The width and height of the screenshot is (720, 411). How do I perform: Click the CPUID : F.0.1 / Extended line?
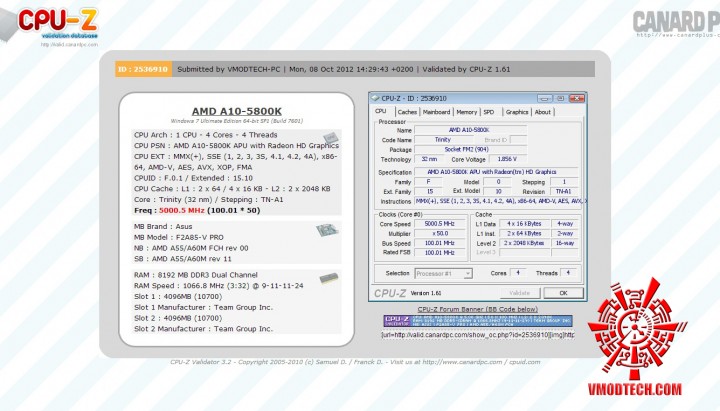click(x=193, y=178)
